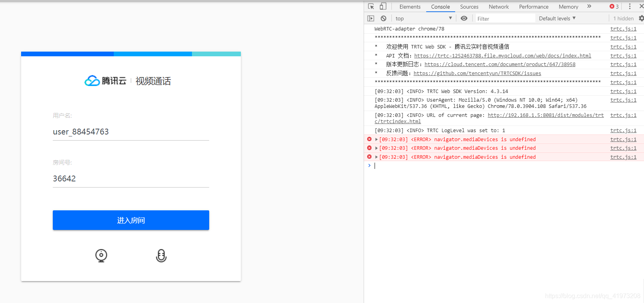This screenshot has width=644, height=303.
Task: Click the WebRTC-adapter chrome/78 log line
Action: tap(409, 29)
